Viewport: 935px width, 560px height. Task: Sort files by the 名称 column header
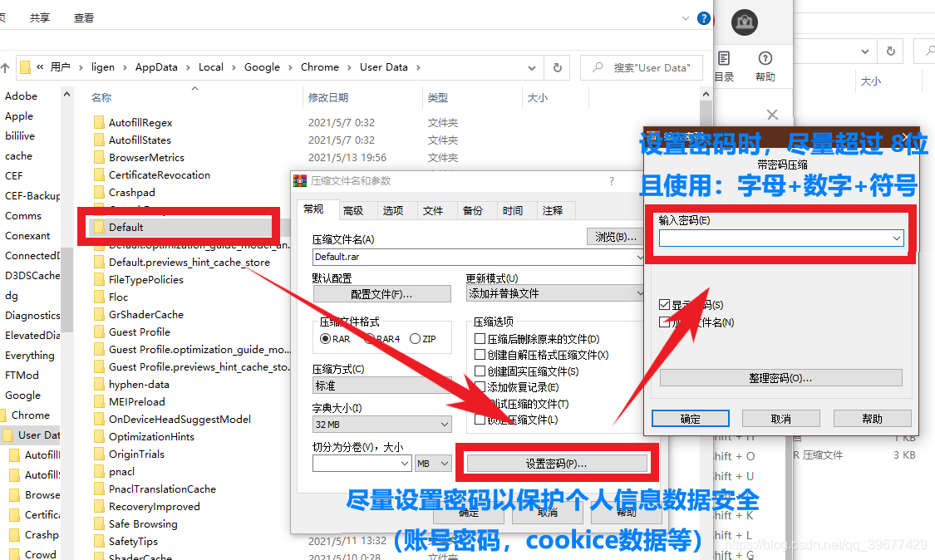[x=101, y=97]
